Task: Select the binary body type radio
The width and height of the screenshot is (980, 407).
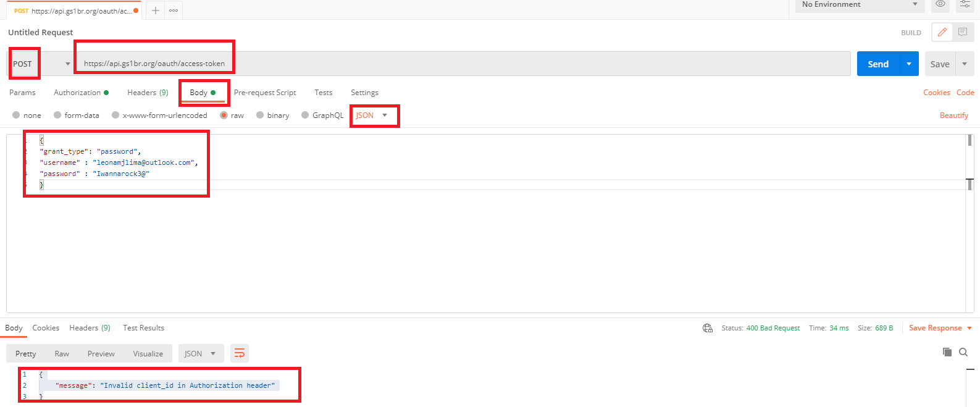Action: (x=260, y=115)
